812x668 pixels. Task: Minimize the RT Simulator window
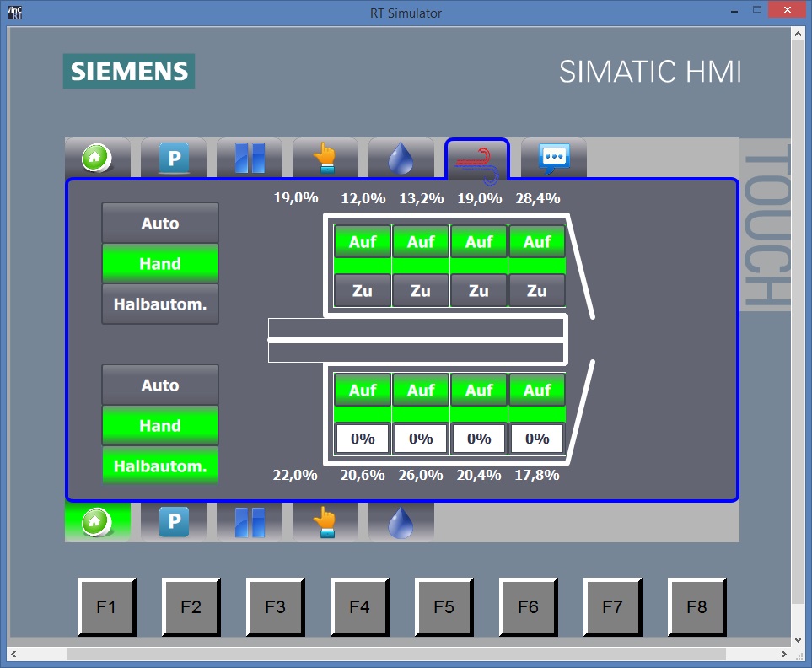[734, 11]
